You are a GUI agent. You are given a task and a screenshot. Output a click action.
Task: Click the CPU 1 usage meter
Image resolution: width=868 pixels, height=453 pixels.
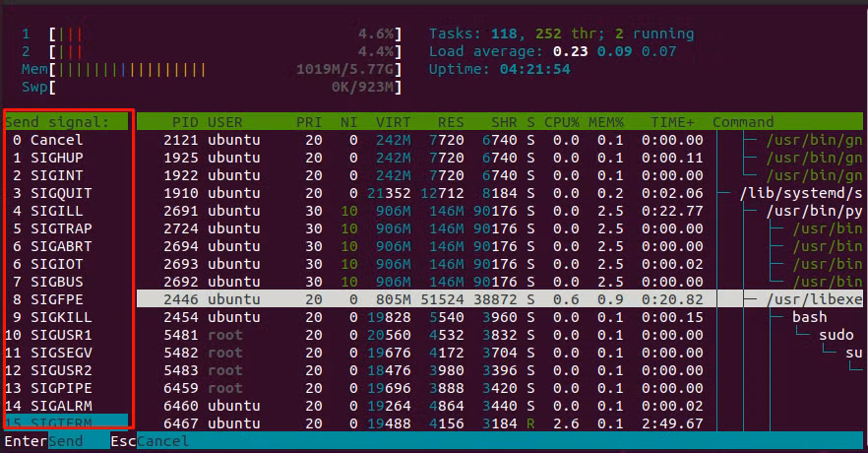(212, 33)
